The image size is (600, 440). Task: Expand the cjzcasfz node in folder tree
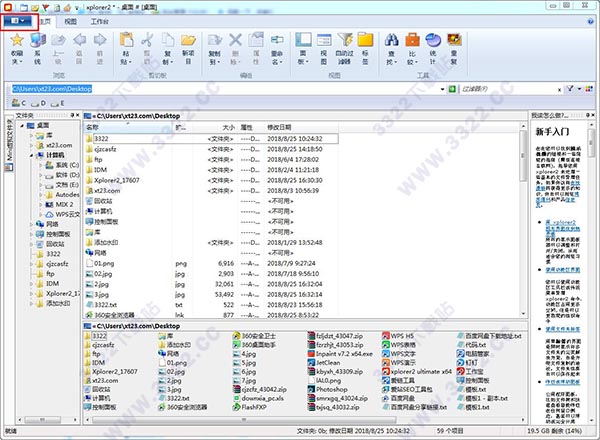pyautogui.click(x=32, y=264)
